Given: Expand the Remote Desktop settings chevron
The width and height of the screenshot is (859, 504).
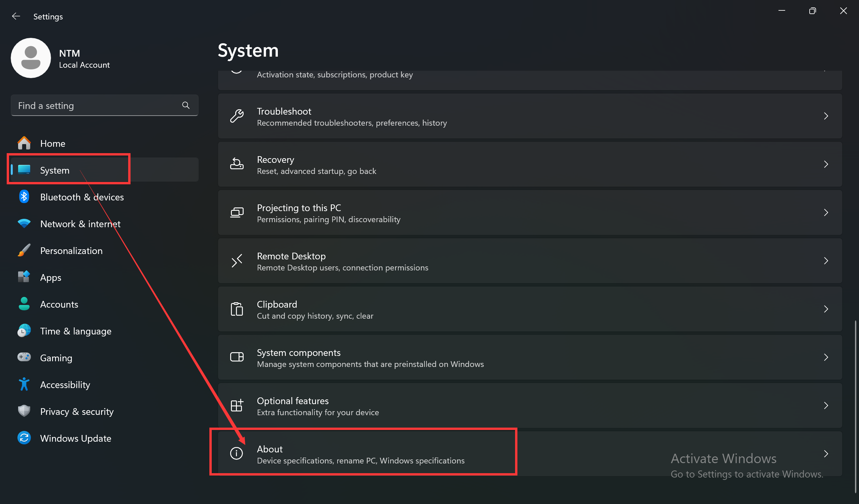Looking at the screenshot, I should tap(826, 261).
